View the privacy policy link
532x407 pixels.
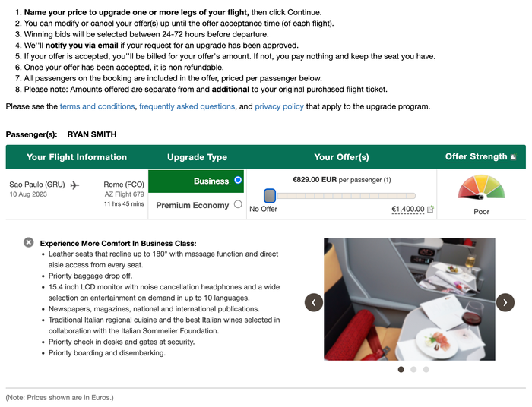pyautogui.click(x=279, y=106)
